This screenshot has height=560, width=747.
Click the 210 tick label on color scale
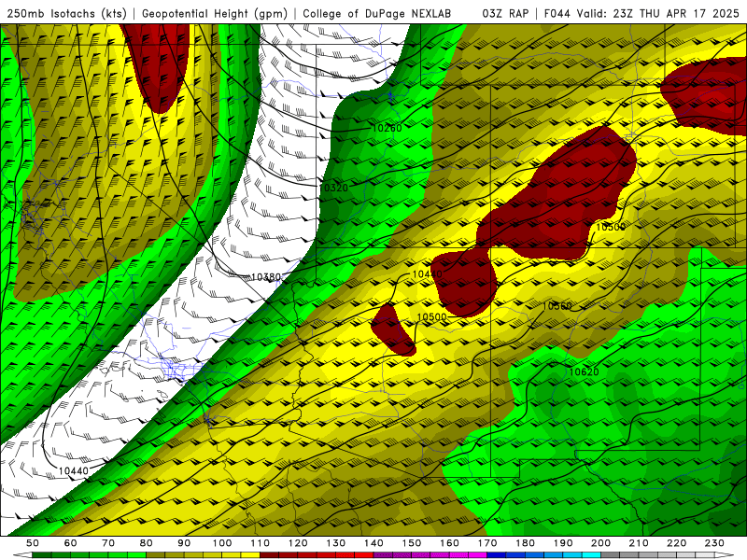tap(639, 543)
